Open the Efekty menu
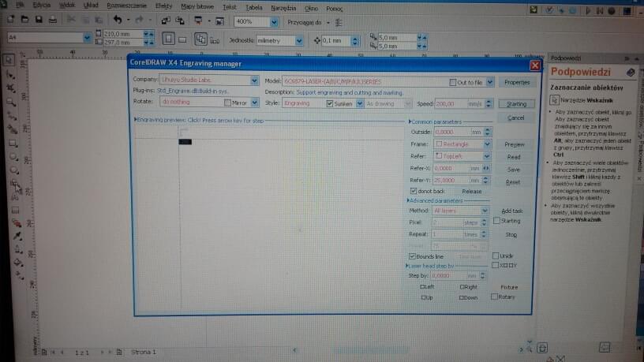 click(164, 6)
